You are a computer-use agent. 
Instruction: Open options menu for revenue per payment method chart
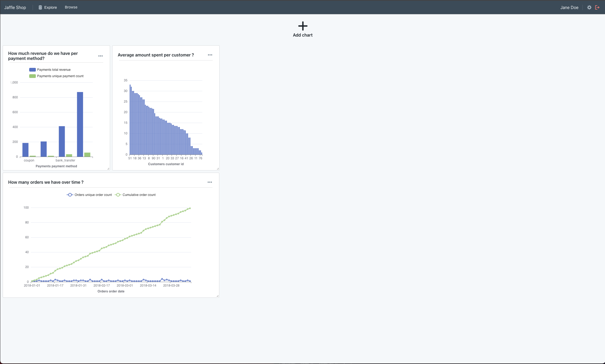point(101,56)
